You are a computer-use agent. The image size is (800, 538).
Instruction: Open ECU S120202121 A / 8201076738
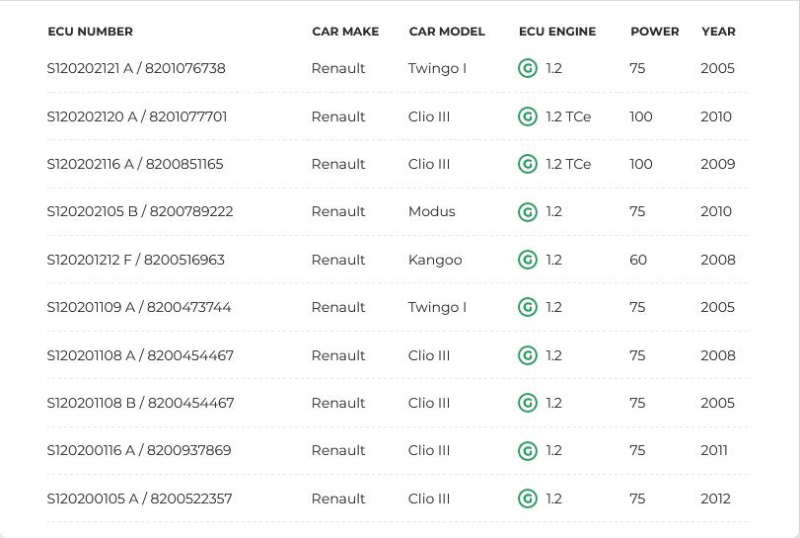coord(136,69)
